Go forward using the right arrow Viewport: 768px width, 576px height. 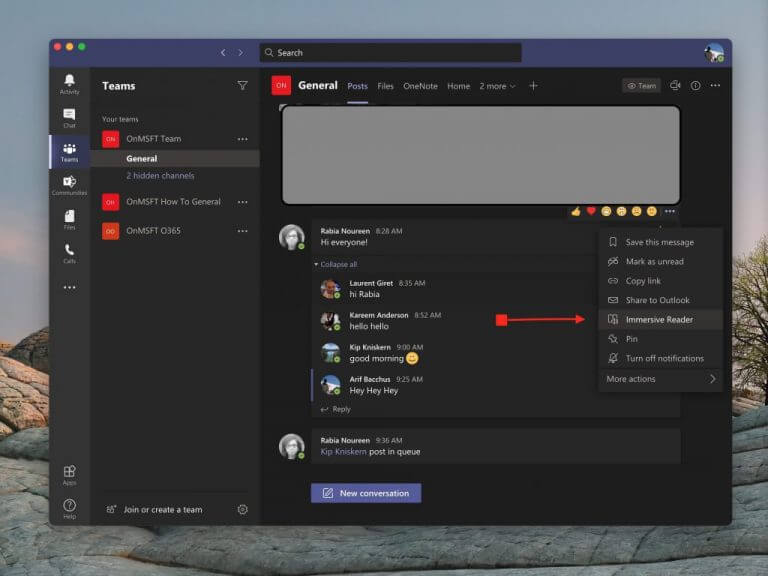click(x=240, y=53)
